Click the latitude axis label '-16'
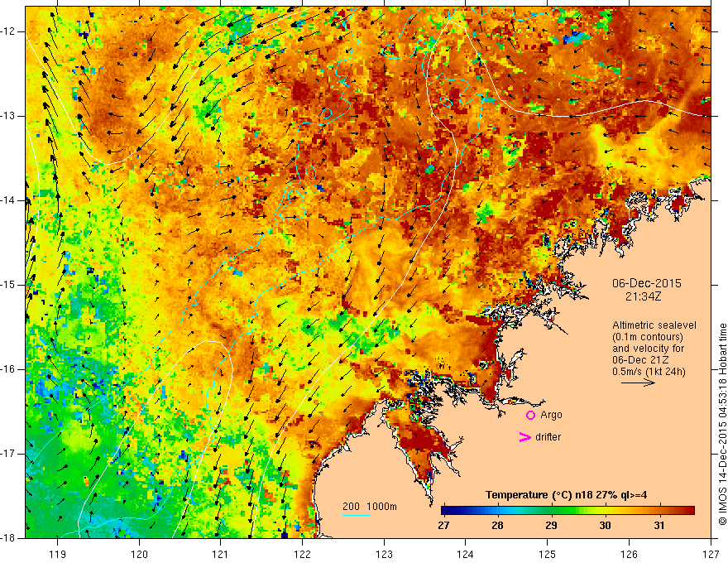This screenshot has width=728, height=563. [x=8, y=369]
